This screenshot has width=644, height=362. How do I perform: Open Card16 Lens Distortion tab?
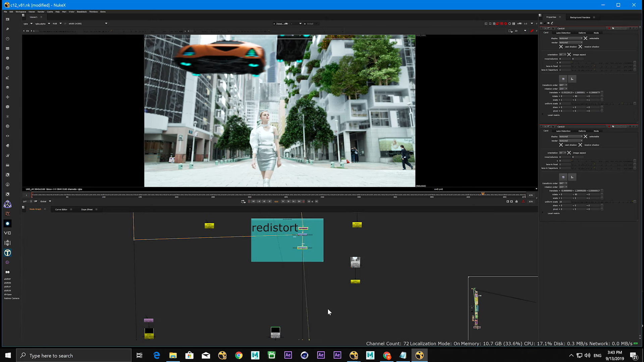coord(563,33)
